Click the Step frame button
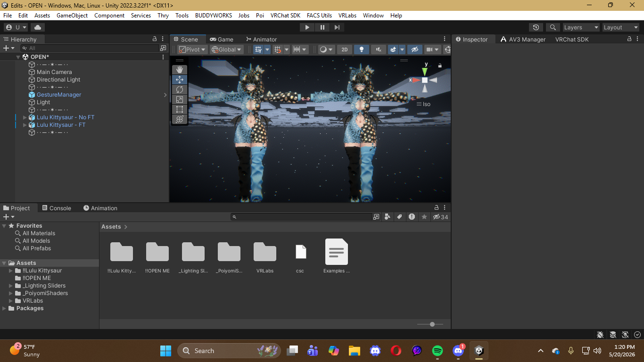 pyautogui.click(x=337, y=27)
